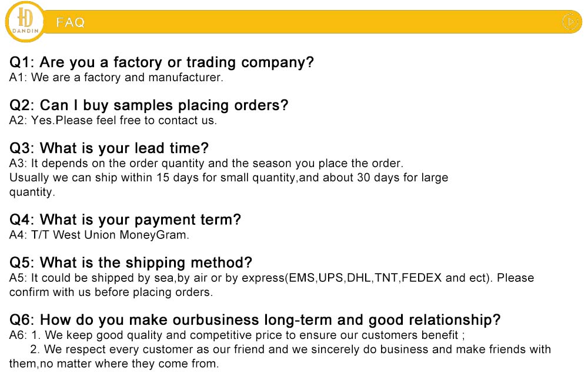Click A3 text about order quantity
Image resolution: width=588 pixels, height=386 pixels.
click(x=206, y=163)
